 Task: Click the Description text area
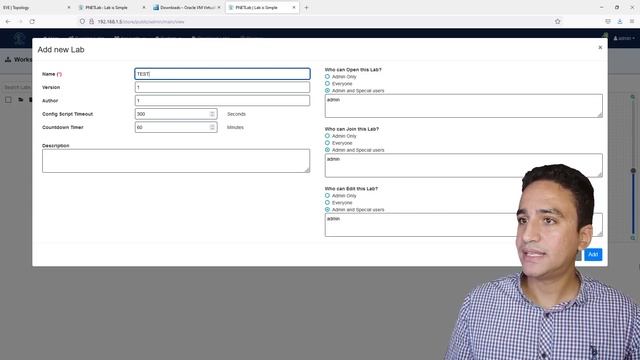coord(176,161)
